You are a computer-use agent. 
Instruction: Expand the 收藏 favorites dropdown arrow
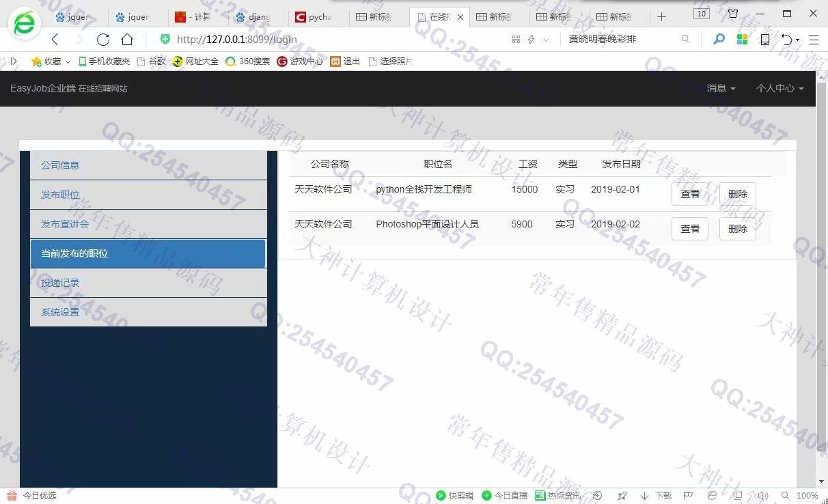pos(67,61)
